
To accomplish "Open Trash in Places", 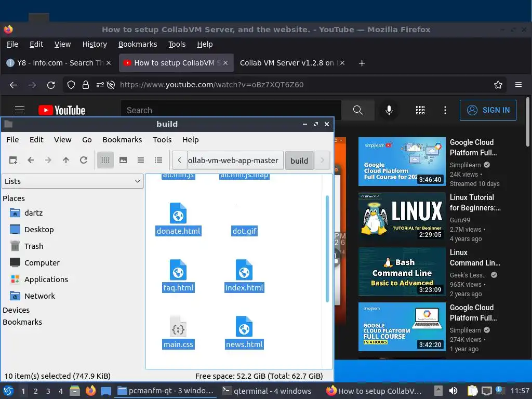I will [x=33, y=246].
